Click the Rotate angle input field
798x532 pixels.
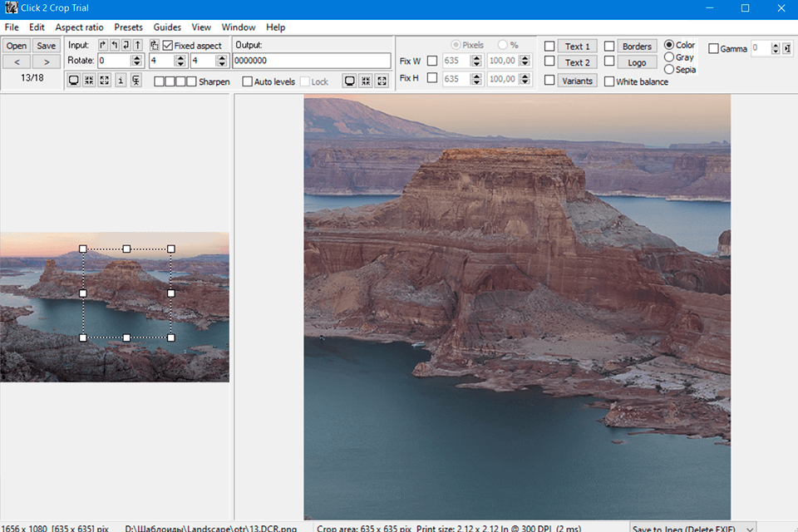point(115,61)
